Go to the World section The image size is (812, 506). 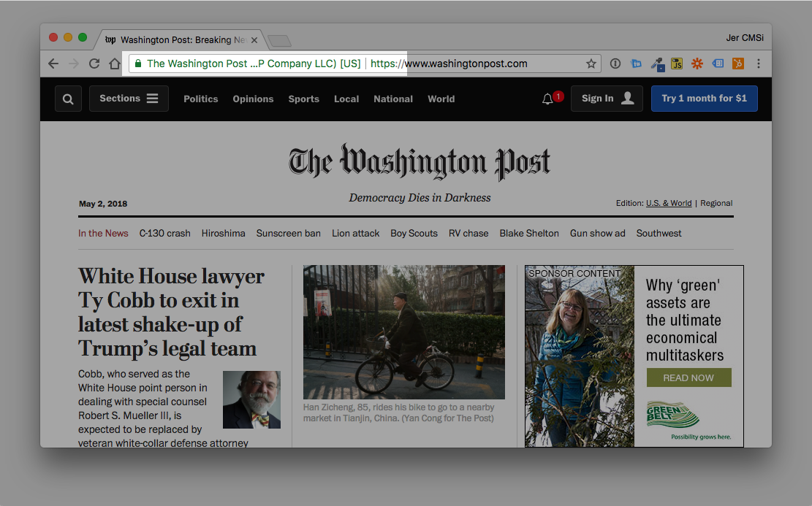[x=441, y=99]
